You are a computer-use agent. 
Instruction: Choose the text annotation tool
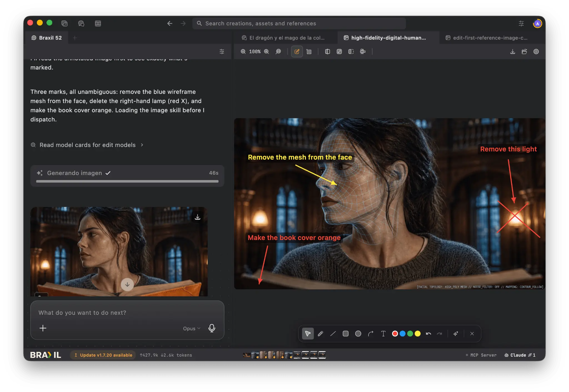click(x=383, y=334)
